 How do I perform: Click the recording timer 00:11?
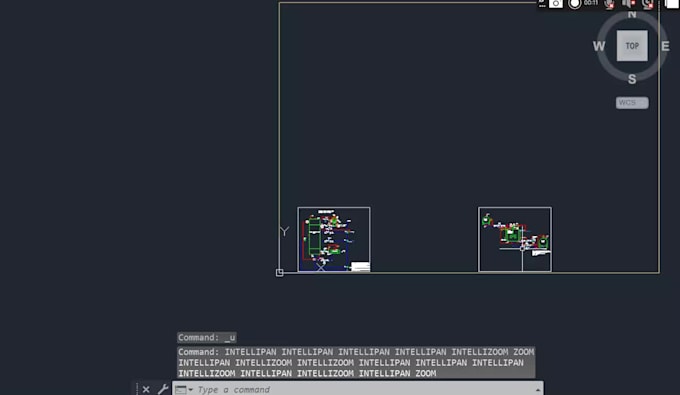point(591,3)
